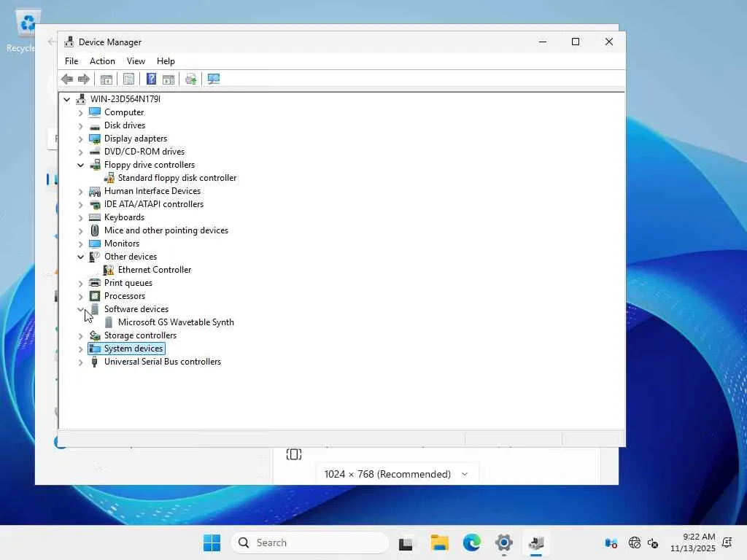Image resolution: width=747 pixels, height=560 pixels.
Task: Click the Storage controllers icon
Action: 95,335
